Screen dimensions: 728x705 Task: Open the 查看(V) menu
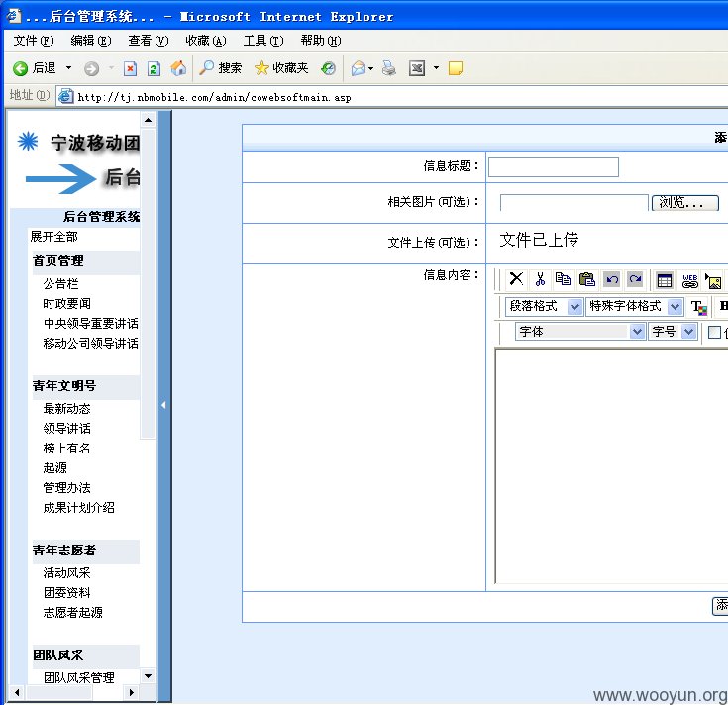[149, 41]
